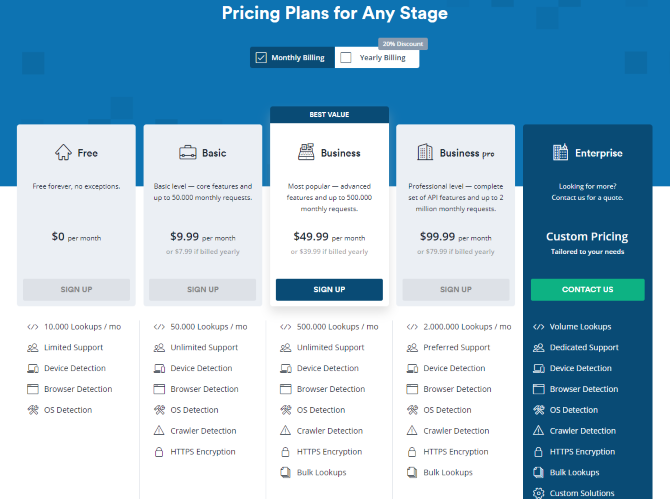Viewport: 670px width, 499px height.
Task: Sign up for the Free plan
Action: [76, 289]
